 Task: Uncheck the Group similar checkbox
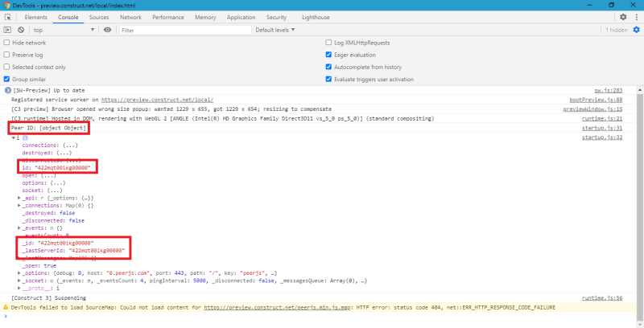click(x=6, y=79)
